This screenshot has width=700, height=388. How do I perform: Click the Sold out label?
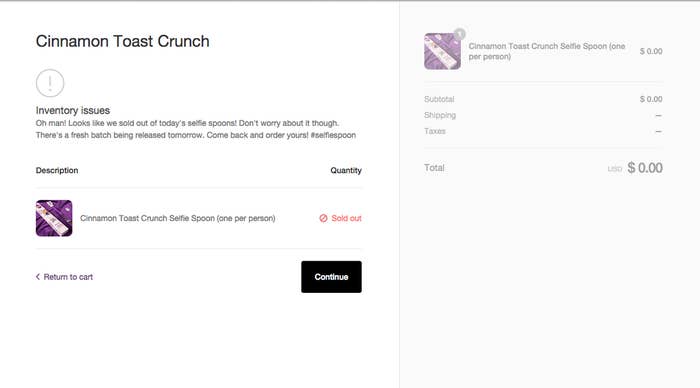pyautogui.click(x=346, y=218)
